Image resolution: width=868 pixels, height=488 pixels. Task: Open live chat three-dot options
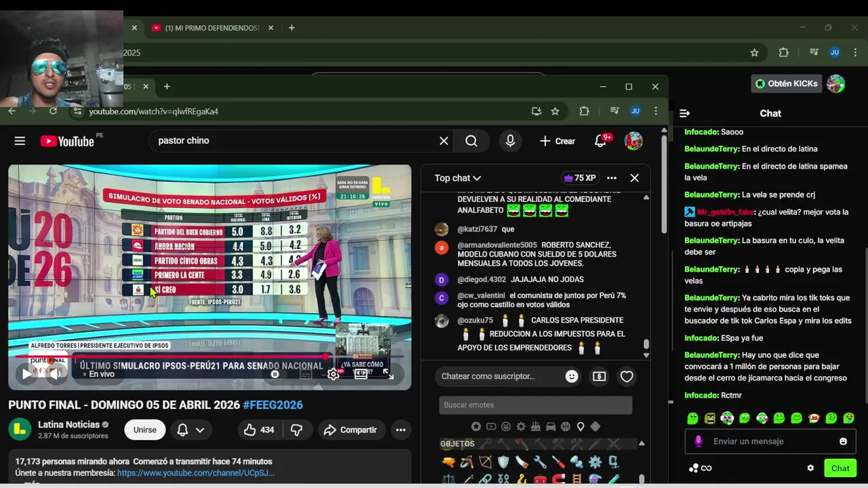(612, 178)
